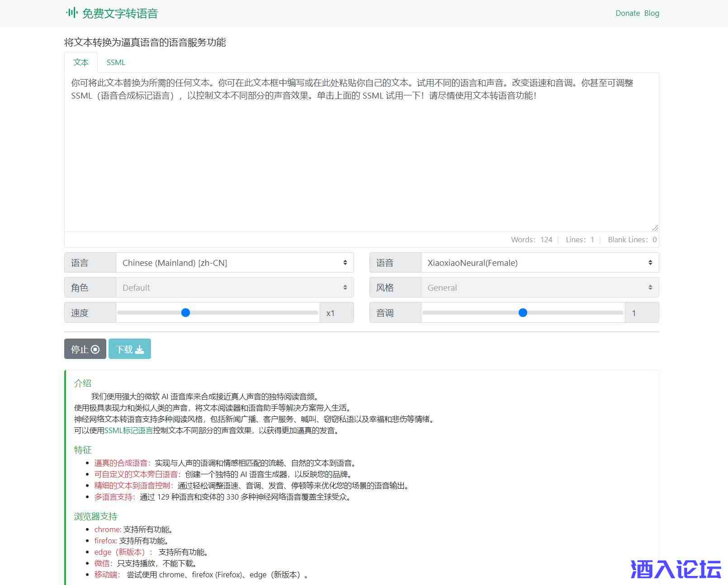Image resolution: width=728 pixels, height=585 pixels.
Task: Grab the textarea resize handle
Action: pyautogui.click(x=655, y=228)
